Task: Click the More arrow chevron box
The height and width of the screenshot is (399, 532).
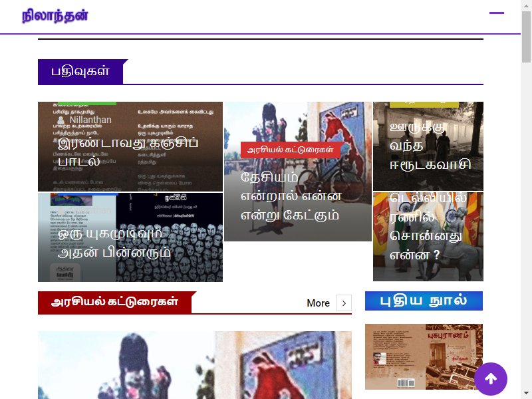Action: pos(344,303)
